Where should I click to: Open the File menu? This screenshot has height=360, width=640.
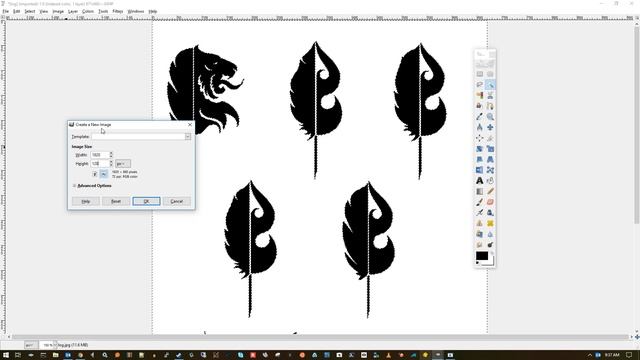coord(6,11)
